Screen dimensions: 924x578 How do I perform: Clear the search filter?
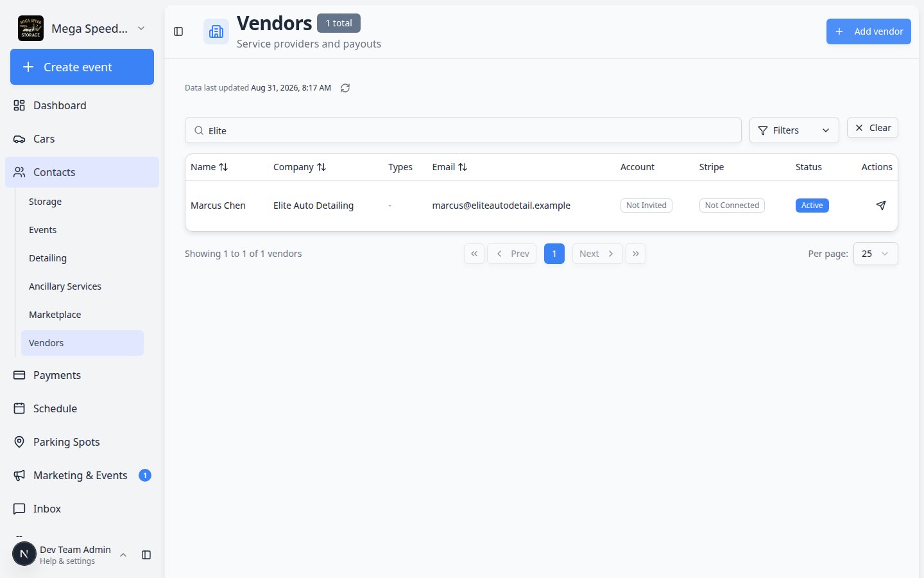[873, 128]
